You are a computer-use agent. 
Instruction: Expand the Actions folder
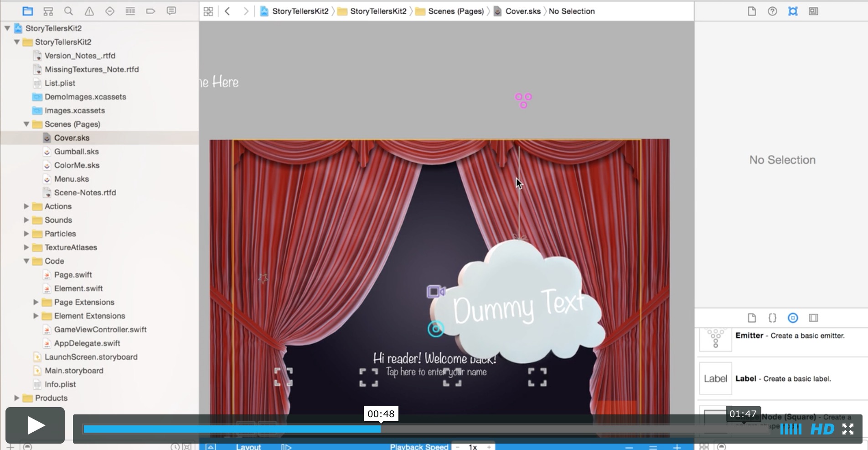(x=26, y=206)
